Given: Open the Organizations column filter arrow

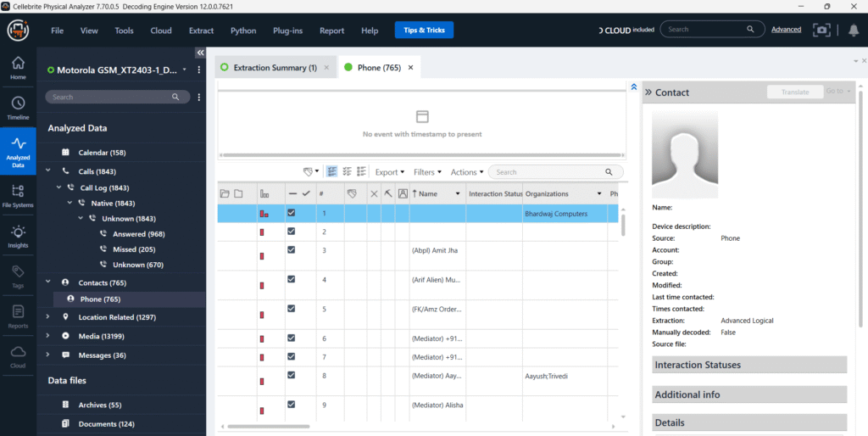Looking at the screenshot, I should pyautogui.click(x=599, y=194).
